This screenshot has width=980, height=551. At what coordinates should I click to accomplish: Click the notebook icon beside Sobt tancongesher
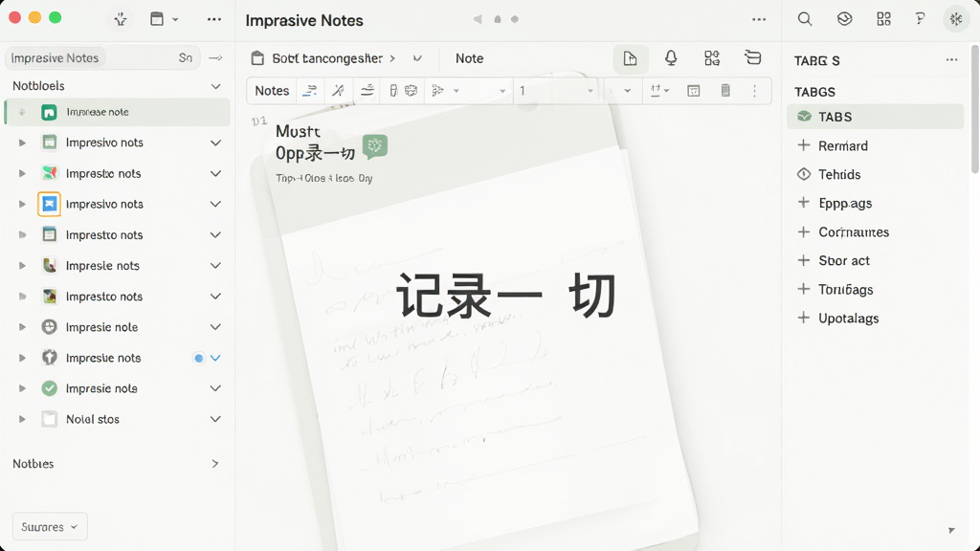coord(256,58)
